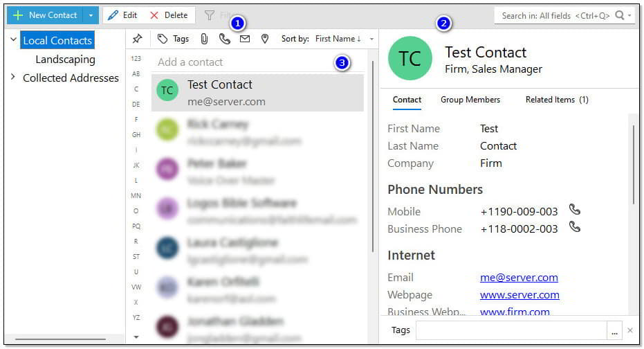Click the Add a contact field

click(242, 62)
